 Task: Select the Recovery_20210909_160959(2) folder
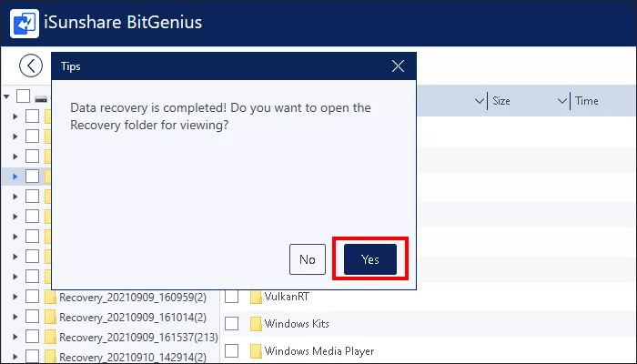pos(133,298)
